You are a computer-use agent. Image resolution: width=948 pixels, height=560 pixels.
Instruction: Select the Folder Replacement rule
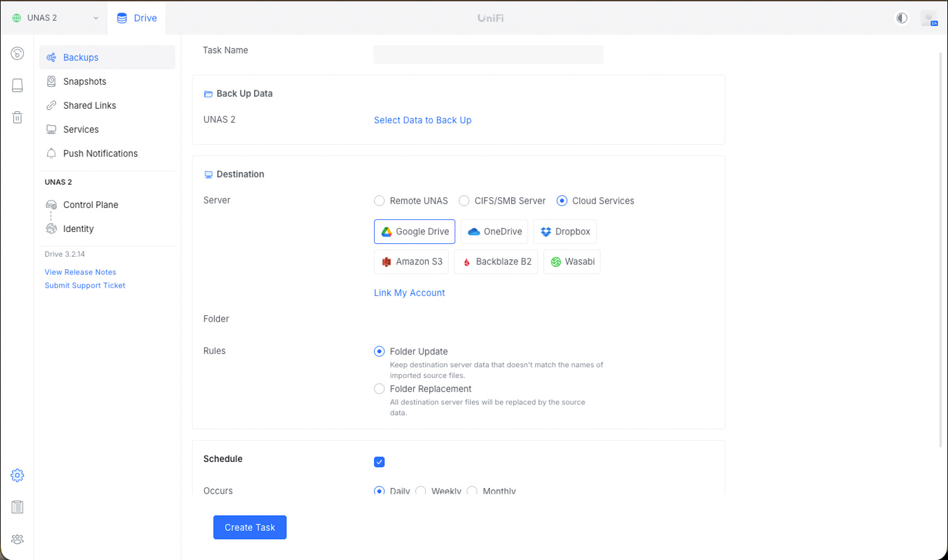point(379,389)
